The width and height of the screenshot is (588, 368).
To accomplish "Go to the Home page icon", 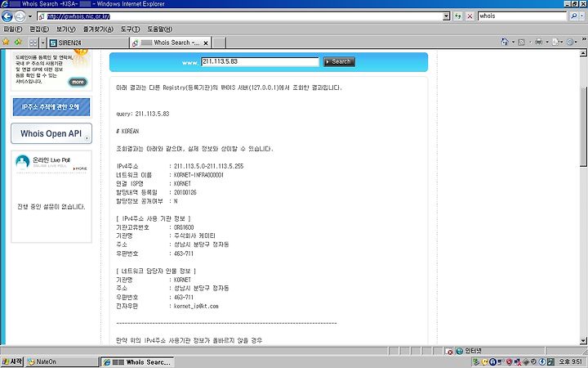I will (x=505, y=42).
